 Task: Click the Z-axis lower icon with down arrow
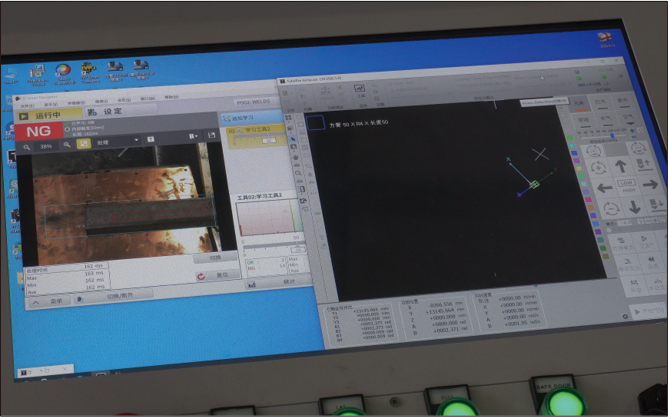(657, 204)
